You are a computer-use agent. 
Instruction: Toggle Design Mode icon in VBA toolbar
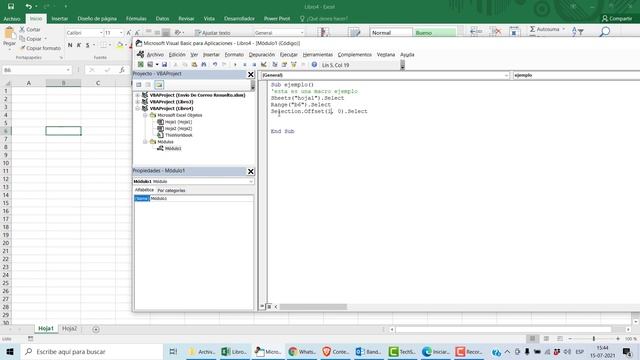click(264, 64)
